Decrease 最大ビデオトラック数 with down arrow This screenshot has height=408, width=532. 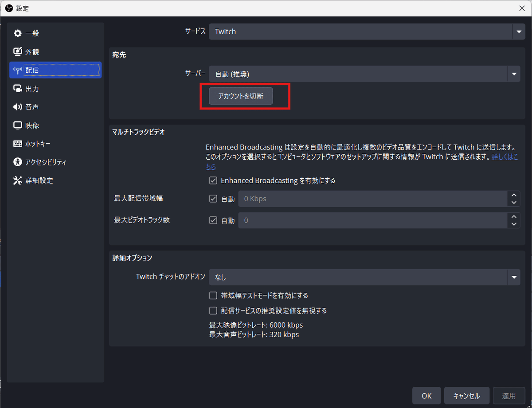click(x=514, y=224)
